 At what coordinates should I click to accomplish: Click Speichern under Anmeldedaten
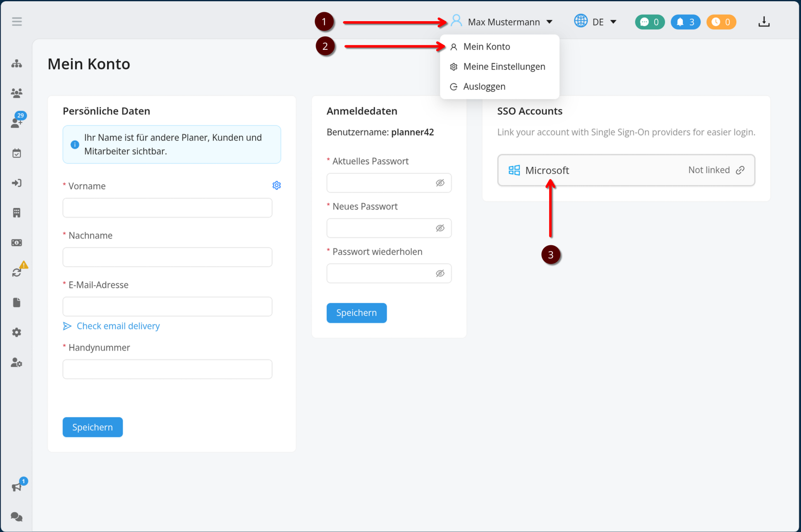(x=356, y=313)
